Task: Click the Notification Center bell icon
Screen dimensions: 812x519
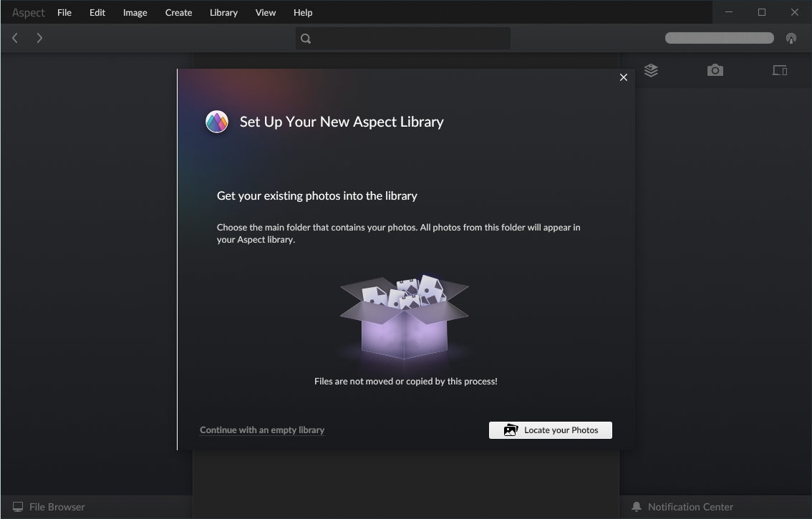Action: (636, 507)
